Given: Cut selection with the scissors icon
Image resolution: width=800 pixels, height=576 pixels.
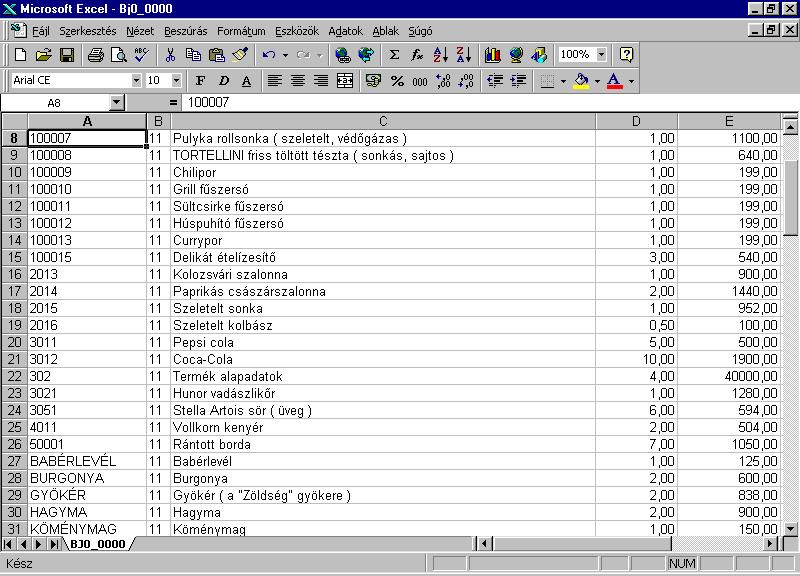Looking at the screenshot, I should [x=170, y=55].
